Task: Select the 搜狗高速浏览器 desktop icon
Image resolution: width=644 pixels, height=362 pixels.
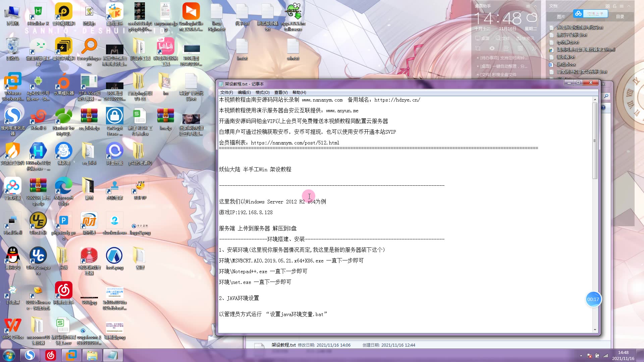Action: [13, 122]
